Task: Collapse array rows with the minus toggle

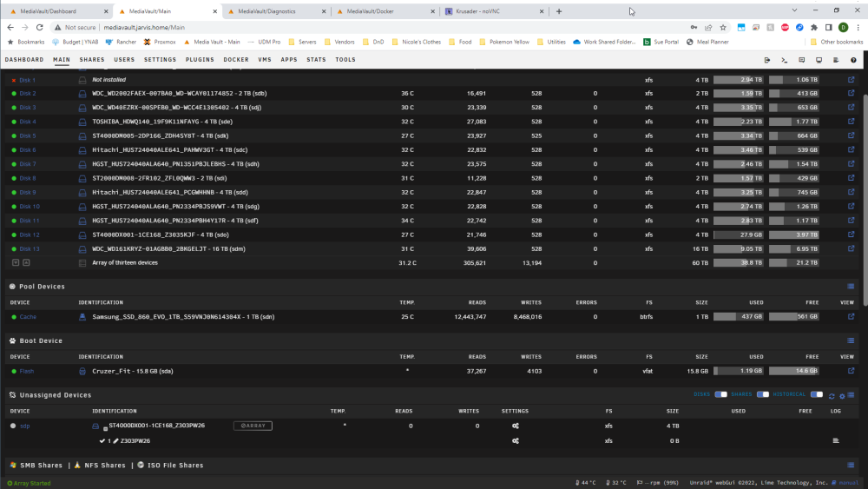Action: pos(16,262)
